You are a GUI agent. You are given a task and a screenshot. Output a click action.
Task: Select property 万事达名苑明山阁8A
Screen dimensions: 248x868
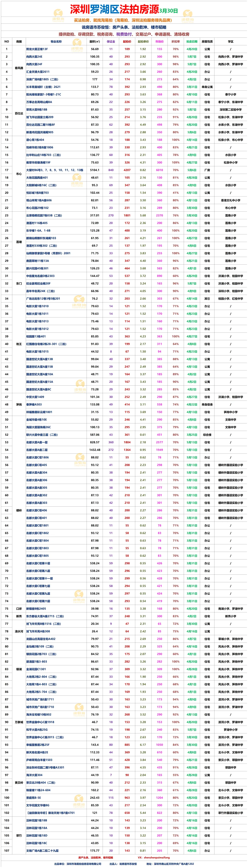point(39,102)
